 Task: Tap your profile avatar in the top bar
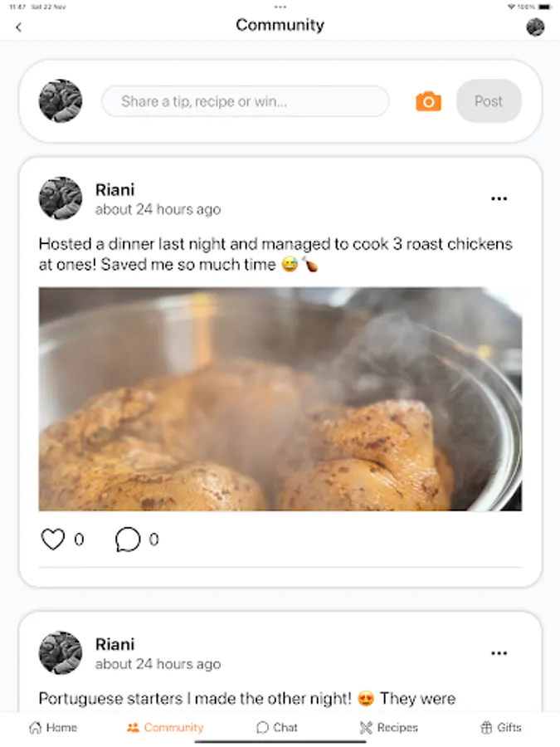[536, 27]
